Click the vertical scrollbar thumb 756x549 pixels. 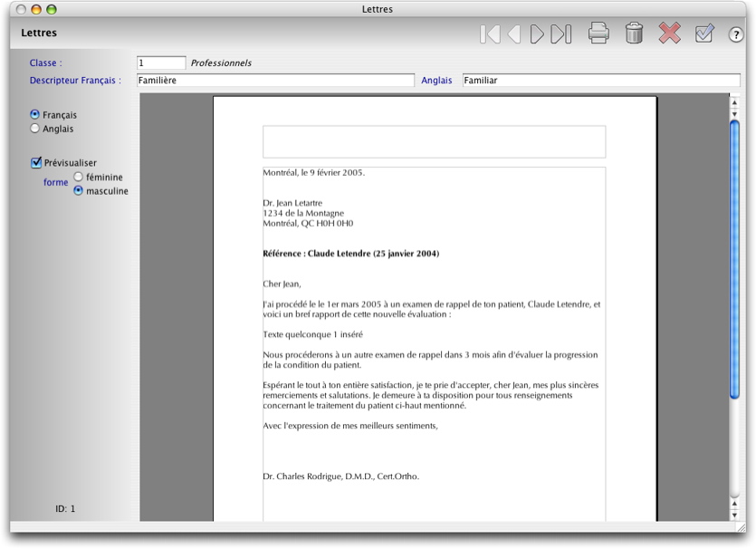734,259
